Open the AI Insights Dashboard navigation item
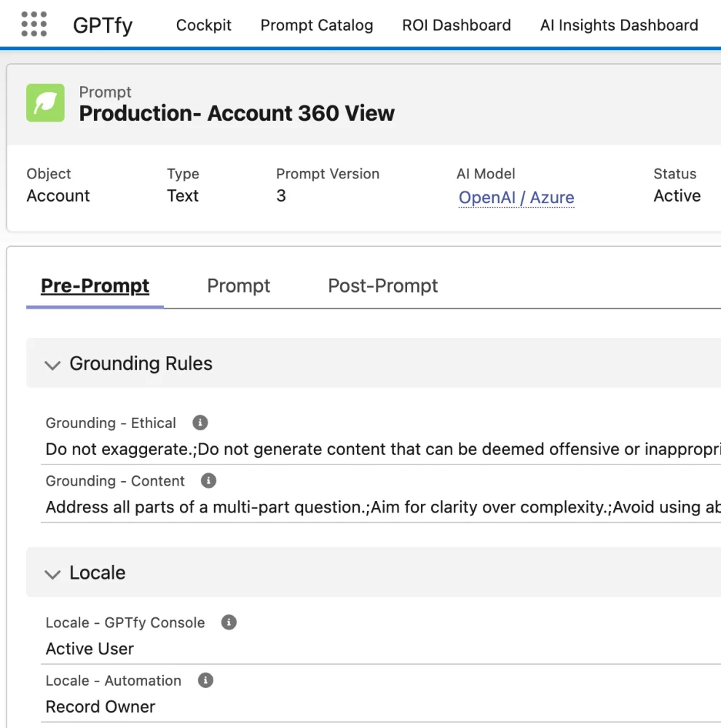Screen dimensions: 721x728 (x=618, y=25)
